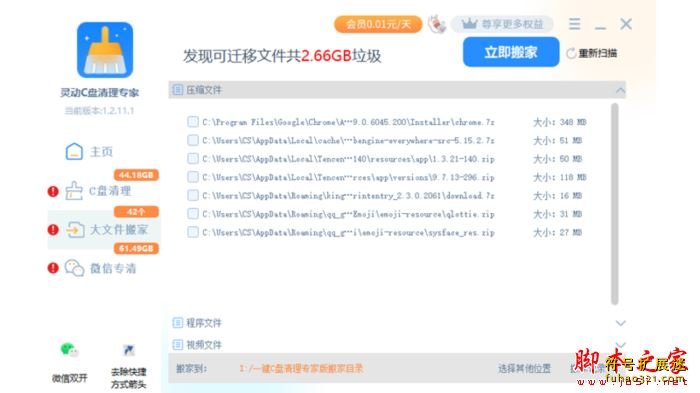Check the 9.7.13-296.zip file checkbox
The width and height of the screenshot is (700, 393).
pyautogui.click(x=193, y=177)
